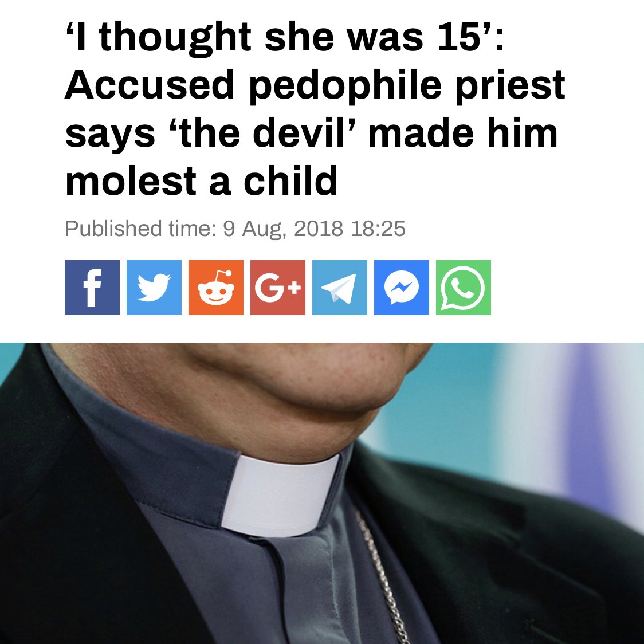Viewport: 644px width, 644px height.
Task: Share using Facebook Messenger icon
Action: (x=402, y=288)
